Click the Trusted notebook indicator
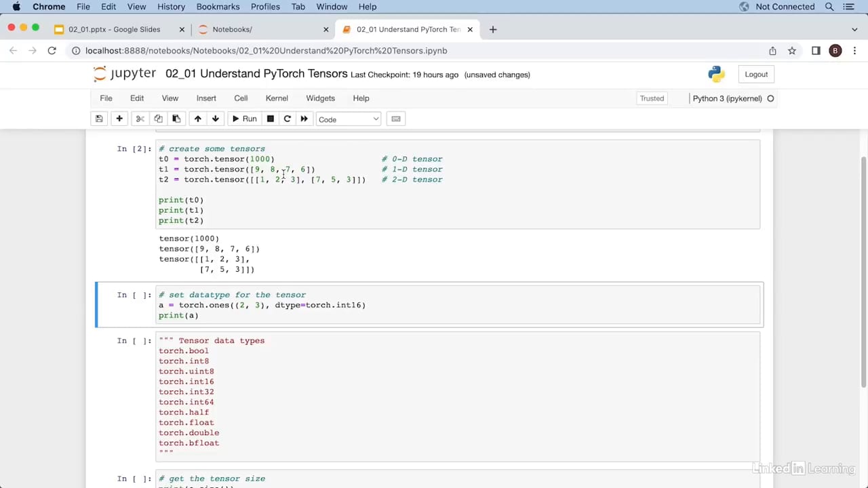 (x=652, y=98)
